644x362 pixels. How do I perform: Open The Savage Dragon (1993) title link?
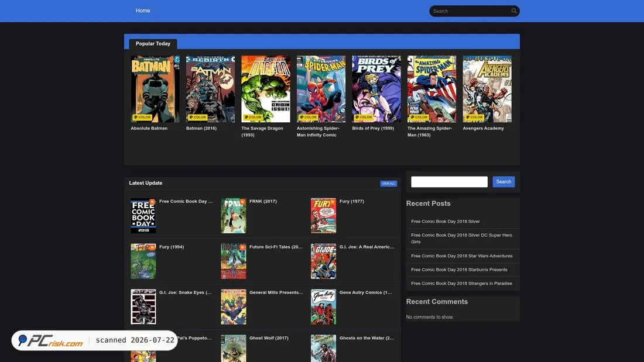tap(262, 132)
